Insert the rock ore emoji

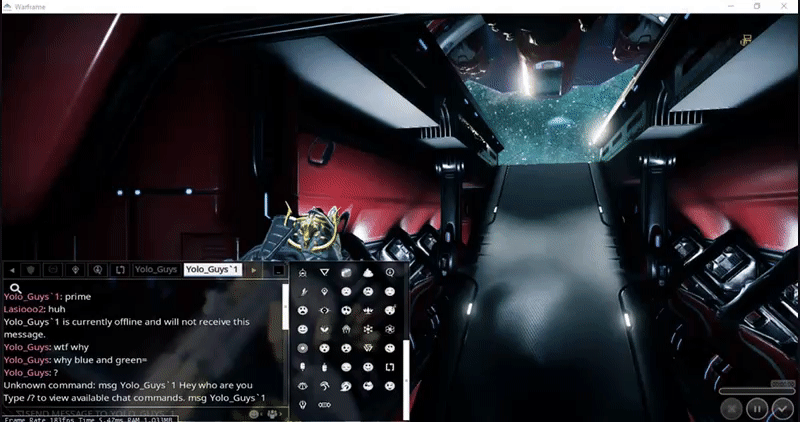[346, 272]
